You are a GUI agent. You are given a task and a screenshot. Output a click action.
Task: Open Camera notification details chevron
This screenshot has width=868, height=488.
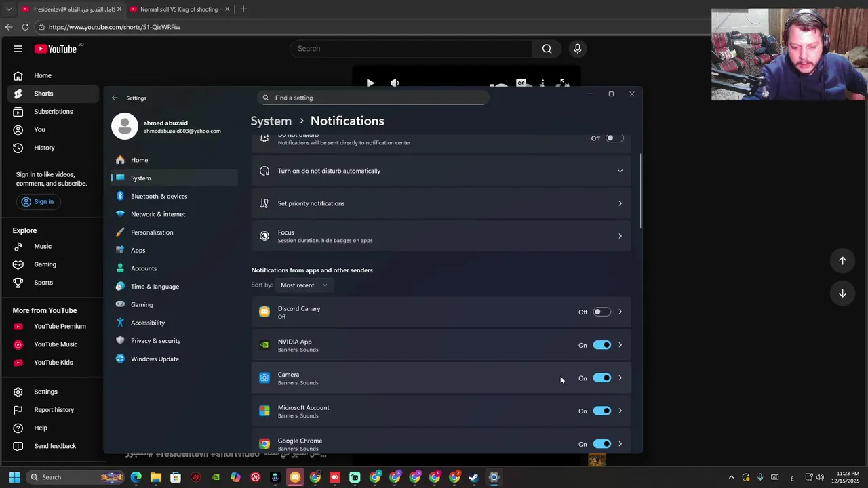click(x=620, y=378)
